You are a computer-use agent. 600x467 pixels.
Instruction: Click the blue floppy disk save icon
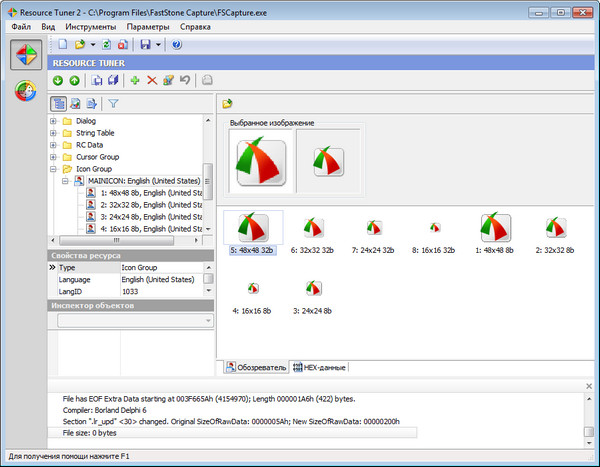click(145, 45)
